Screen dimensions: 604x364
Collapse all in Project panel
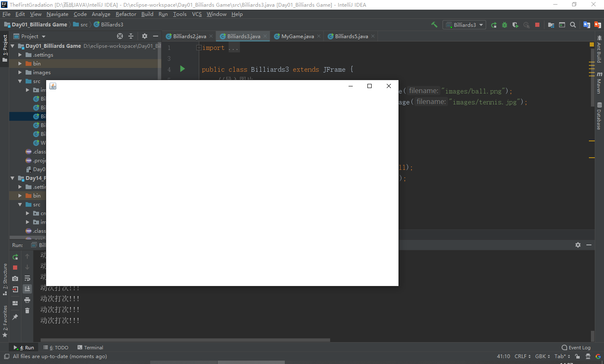(x=131, y=36)
